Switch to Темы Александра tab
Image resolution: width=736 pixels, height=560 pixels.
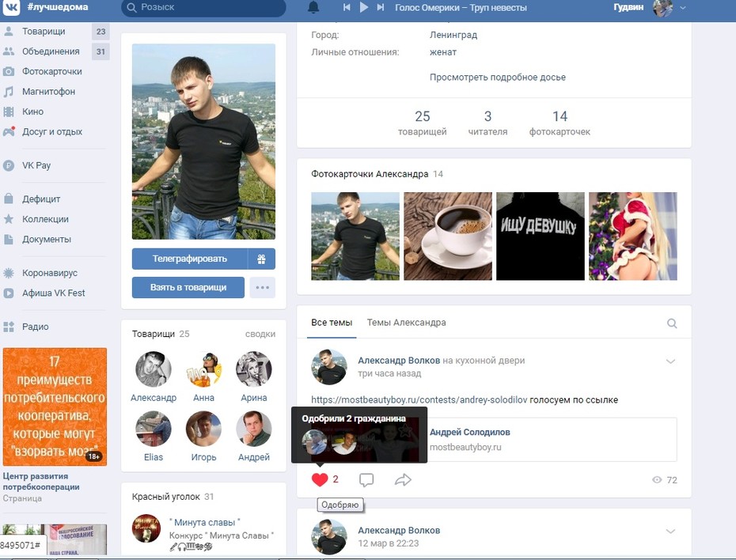[x=406, y=323]
